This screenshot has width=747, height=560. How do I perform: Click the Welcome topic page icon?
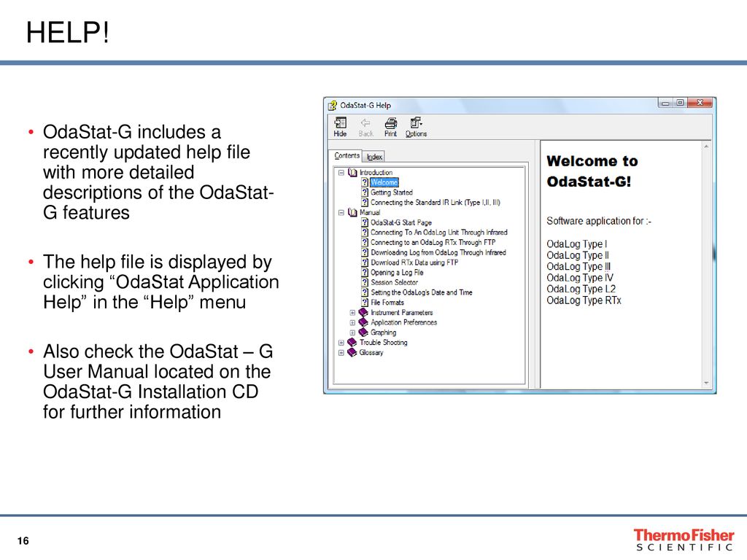coord(365,182)
